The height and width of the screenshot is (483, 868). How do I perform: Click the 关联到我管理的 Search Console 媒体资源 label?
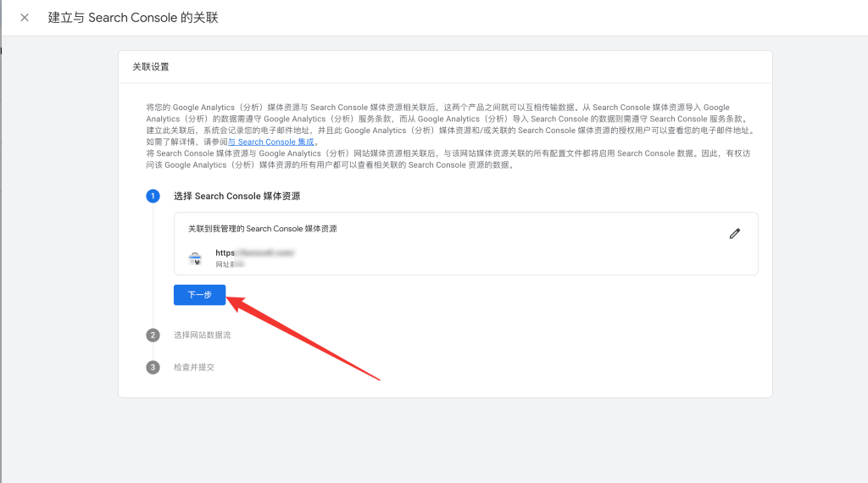coord(263,229)
